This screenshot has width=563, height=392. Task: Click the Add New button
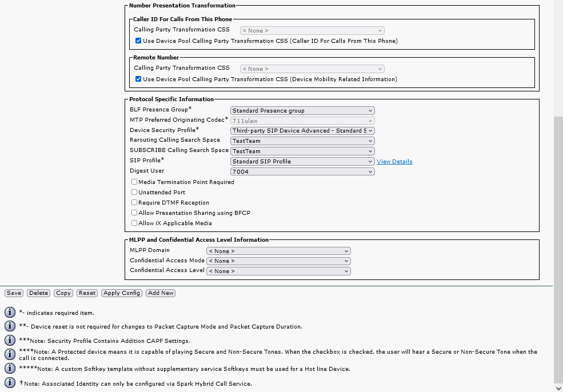tap(161, 293)
